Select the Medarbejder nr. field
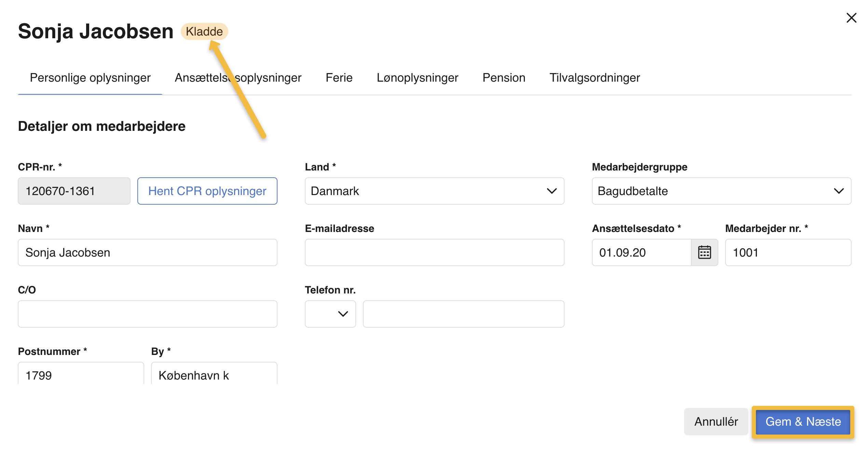This screenshot has height=453, width=868. click(788, 252)
